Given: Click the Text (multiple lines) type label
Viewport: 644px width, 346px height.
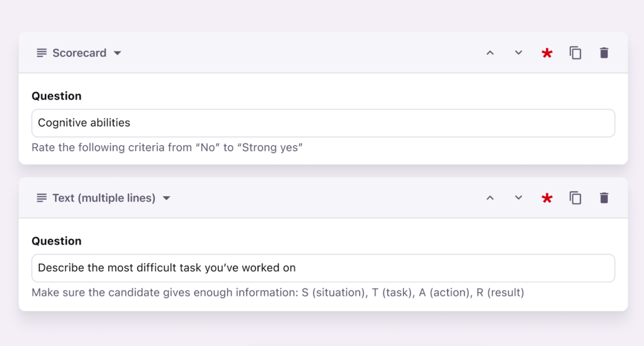Looking at the screenshot, I should coord(104,198).
